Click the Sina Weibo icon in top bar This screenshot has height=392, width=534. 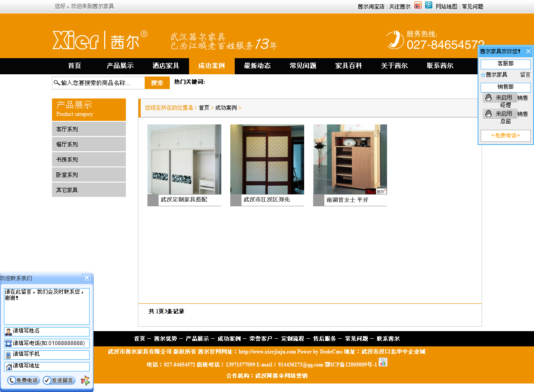point(418,5)
